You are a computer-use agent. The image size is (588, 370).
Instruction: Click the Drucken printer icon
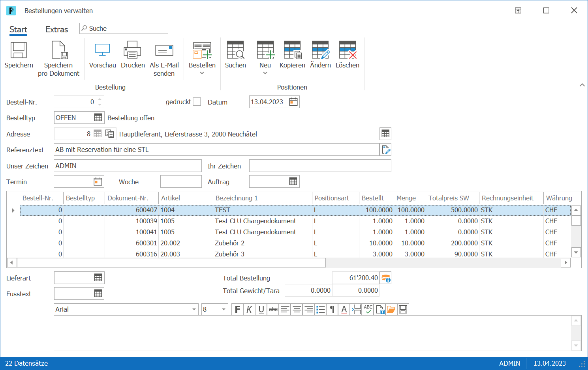point(132,50)
